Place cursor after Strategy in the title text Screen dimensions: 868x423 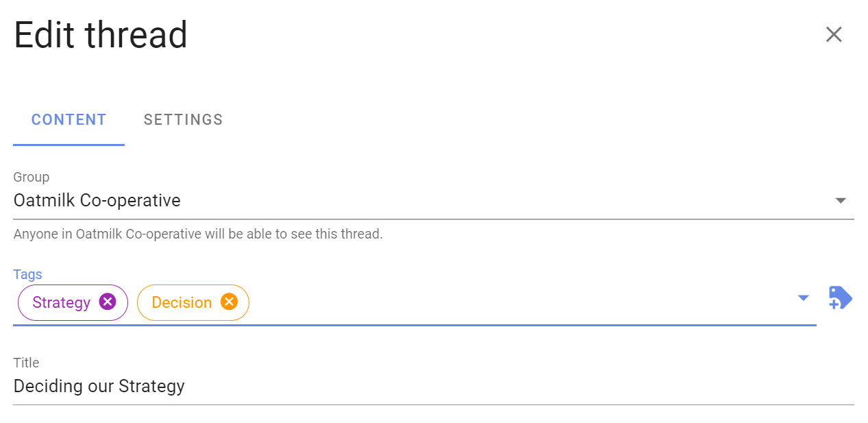click(186, 386)
